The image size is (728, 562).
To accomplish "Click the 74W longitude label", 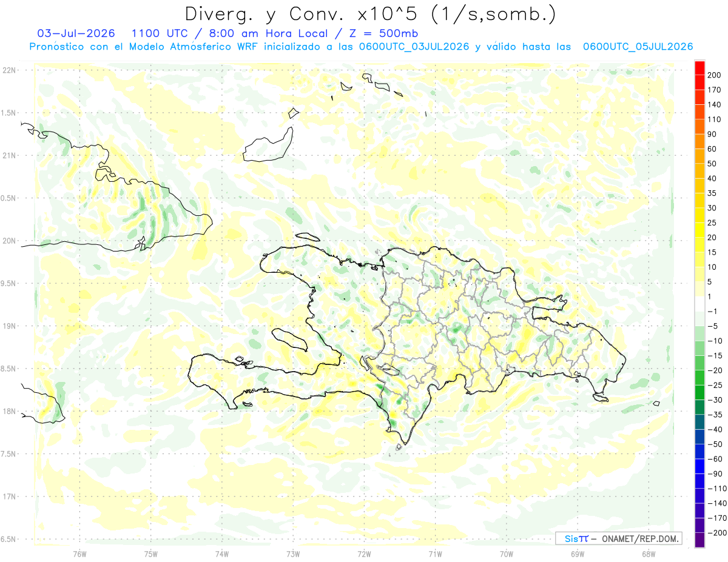I will 222,554.
